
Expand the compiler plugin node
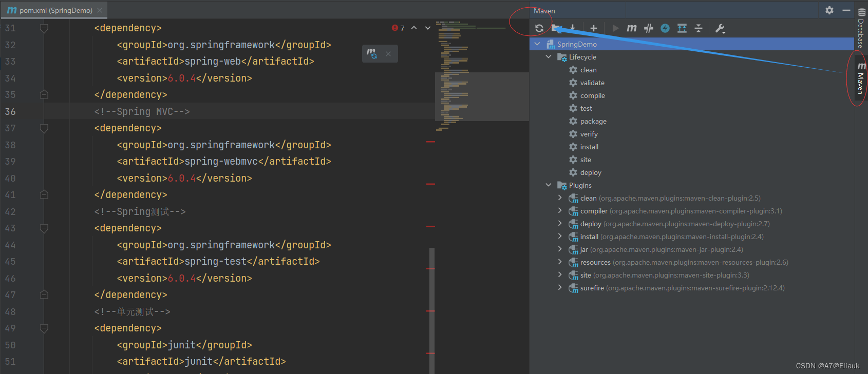[x=560, y=211]
